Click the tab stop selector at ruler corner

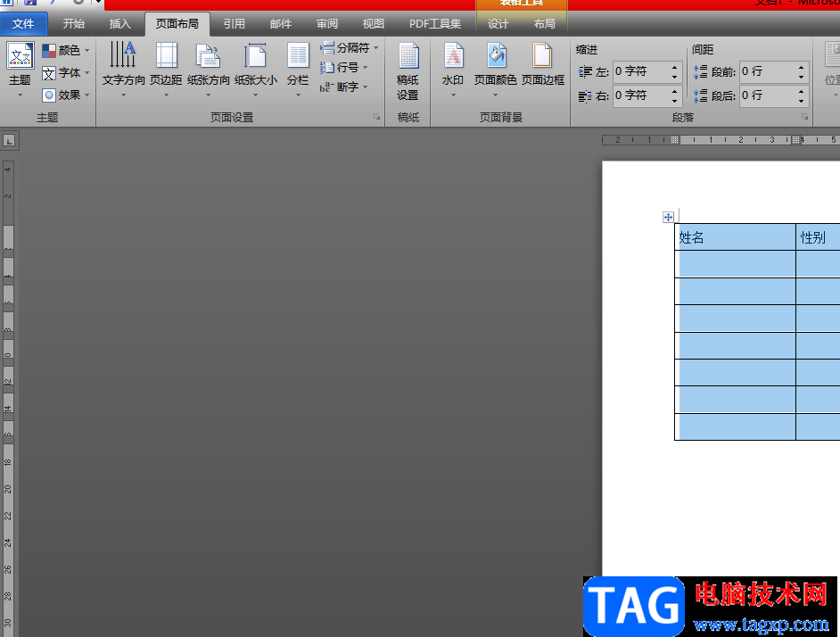[x=9, y=141]
